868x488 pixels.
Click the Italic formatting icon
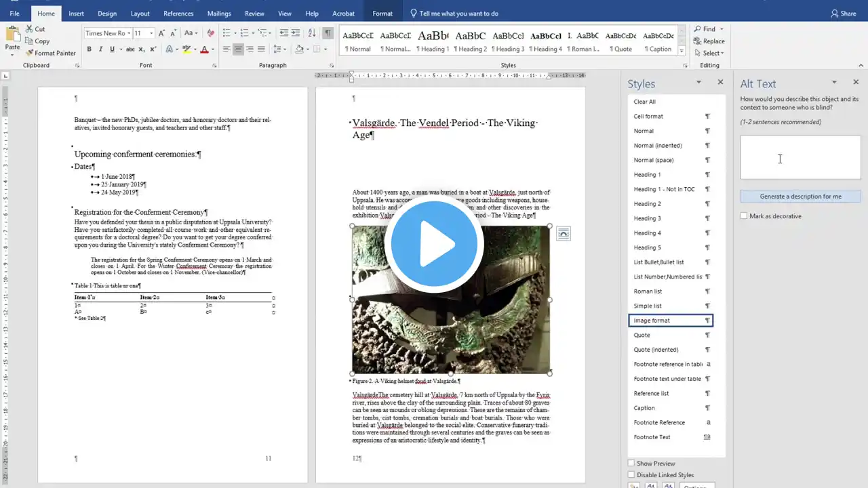pos(100,49)
